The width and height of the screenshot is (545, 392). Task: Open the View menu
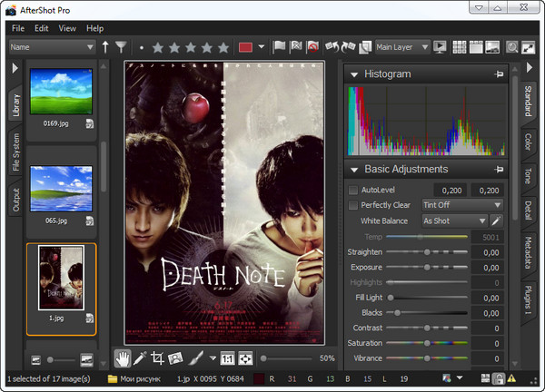point(67,28)
